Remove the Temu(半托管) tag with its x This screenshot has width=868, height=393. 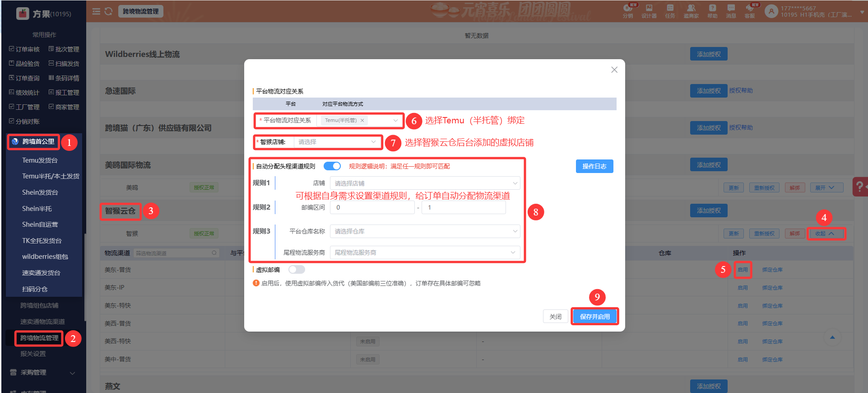pos(362,121)
